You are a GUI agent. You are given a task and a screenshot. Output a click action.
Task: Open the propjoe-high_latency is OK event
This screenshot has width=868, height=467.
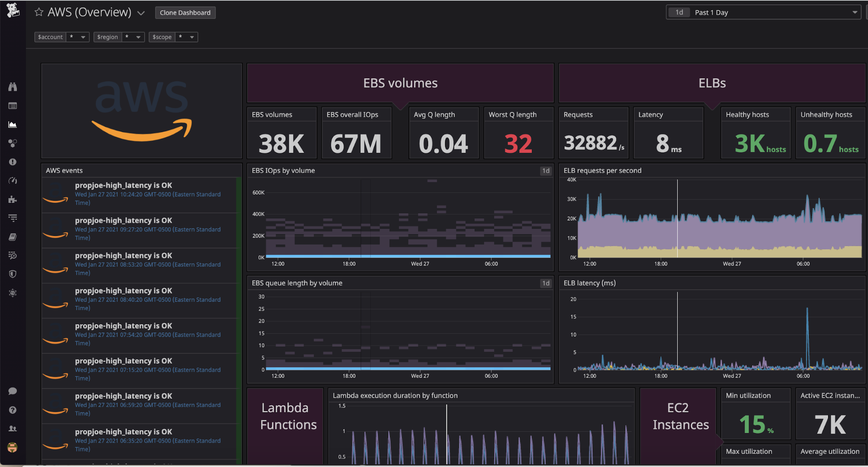pos(124,185)
